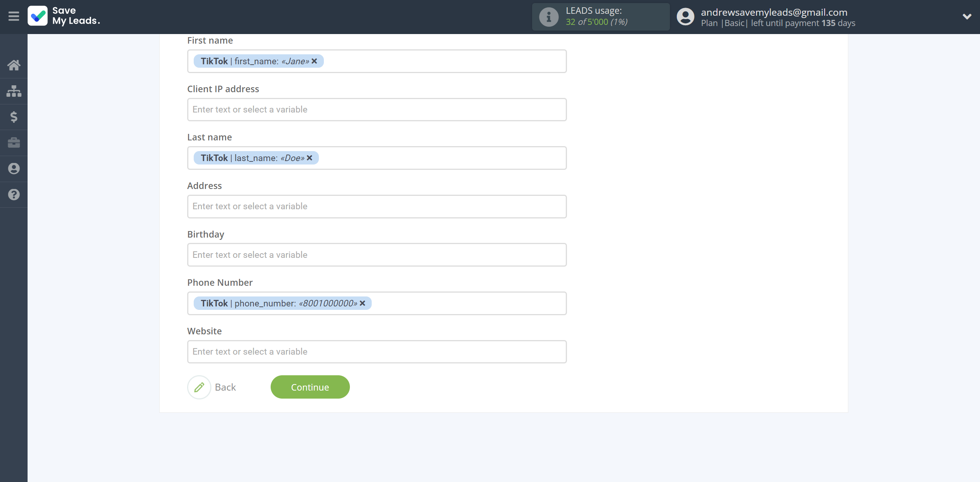Click the Continue button
This screenshot has height=482, width=980.
310,387
